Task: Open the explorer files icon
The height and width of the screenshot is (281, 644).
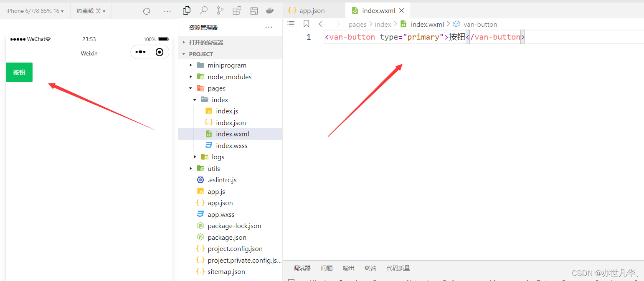Action: pyautogui.click(x=187, y=11)
